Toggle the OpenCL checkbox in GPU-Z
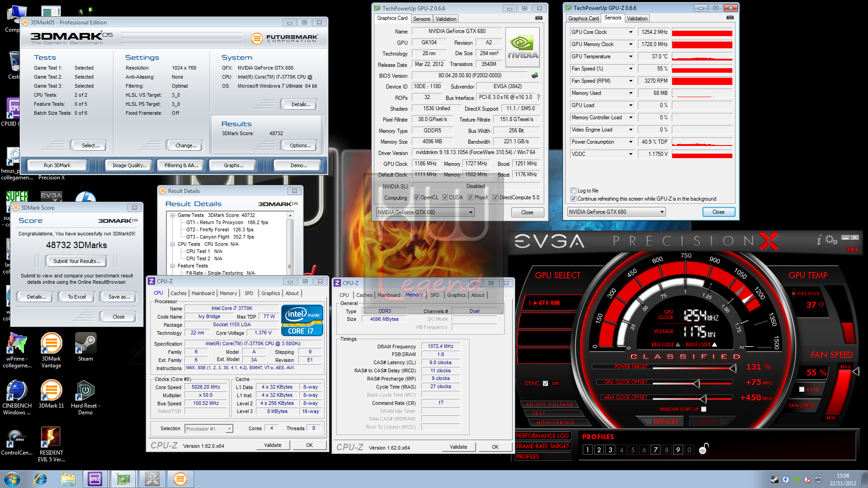The width and height of the screenshot is (868, 488). coord(417,197)
